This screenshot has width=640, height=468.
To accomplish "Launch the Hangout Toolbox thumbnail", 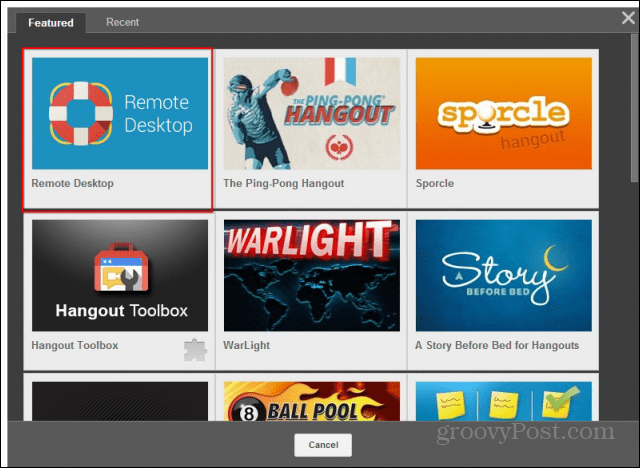I will tap(120, 275).
